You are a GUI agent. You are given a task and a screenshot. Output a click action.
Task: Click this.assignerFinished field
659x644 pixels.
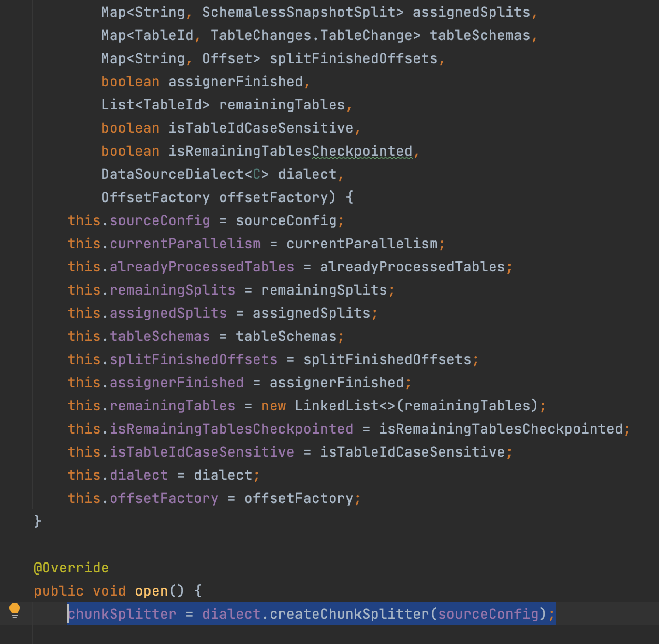click(156, 383)
